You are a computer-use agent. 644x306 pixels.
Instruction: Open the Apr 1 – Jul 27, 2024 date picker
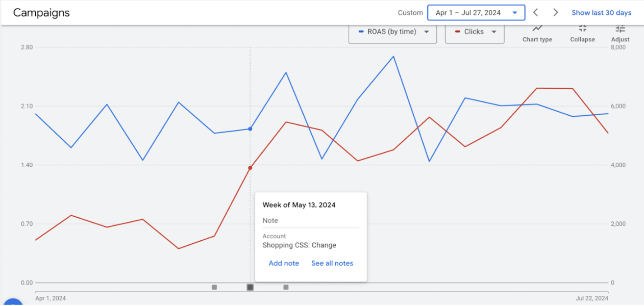pos(476,13)
